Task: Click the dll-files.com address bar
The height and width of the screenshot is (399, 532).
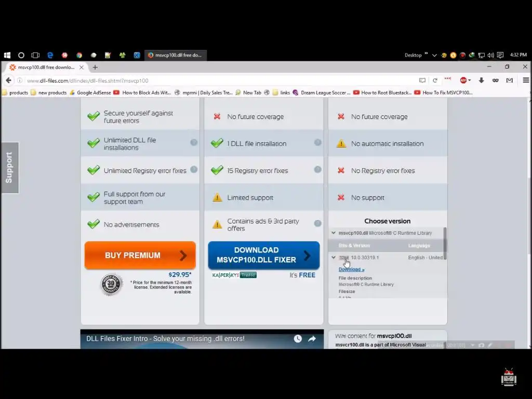Action: pos(217,81)
